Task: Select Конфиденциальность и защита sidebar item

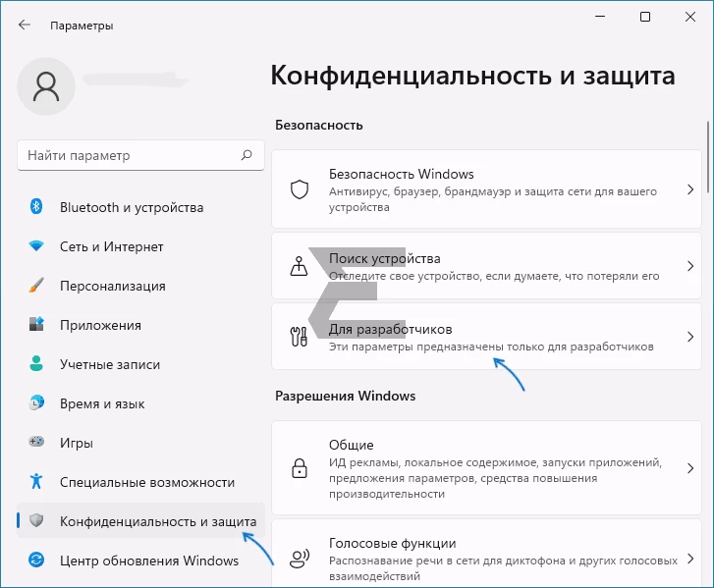Action: click(140, 520)
